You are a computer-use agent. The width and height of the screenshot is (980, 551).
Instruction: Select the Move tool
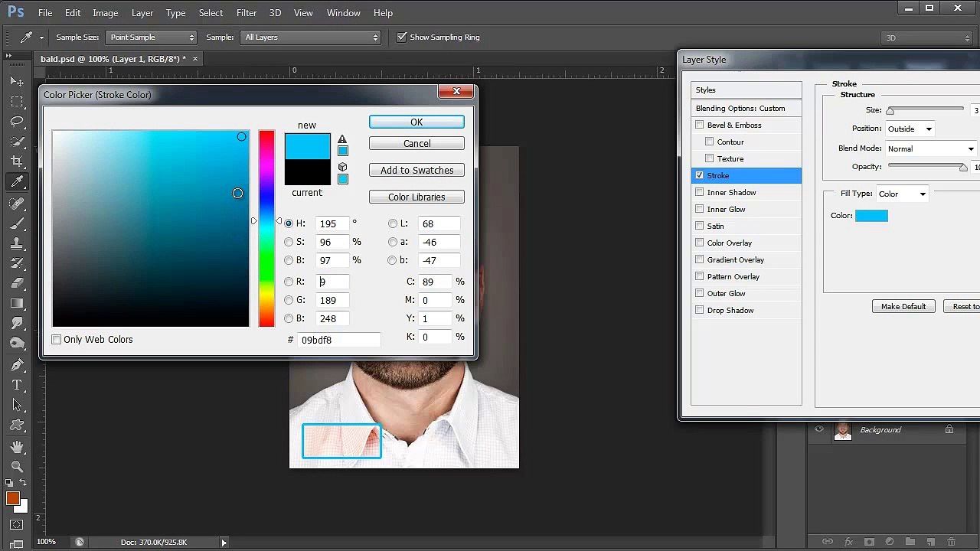17,80
